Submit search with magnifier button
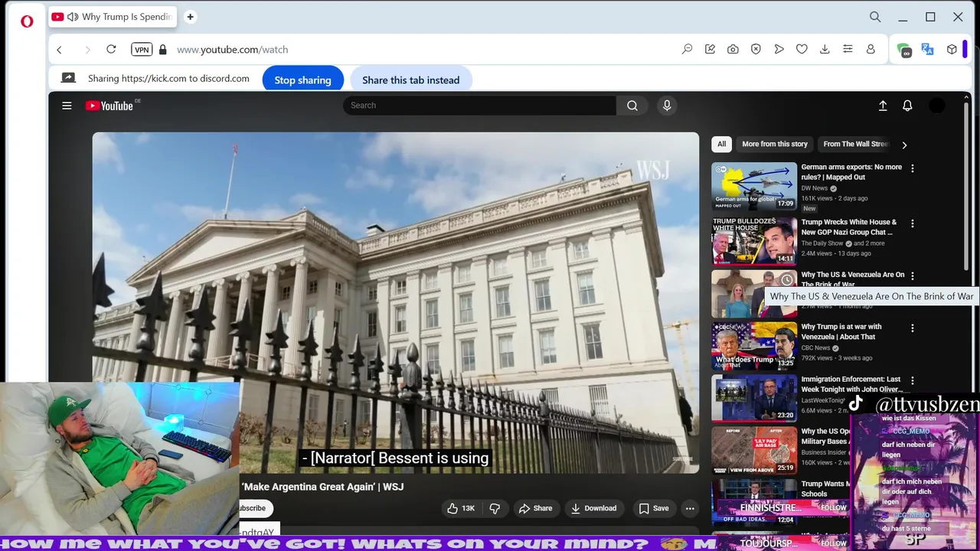980x551 pixels. click(632, 106)
